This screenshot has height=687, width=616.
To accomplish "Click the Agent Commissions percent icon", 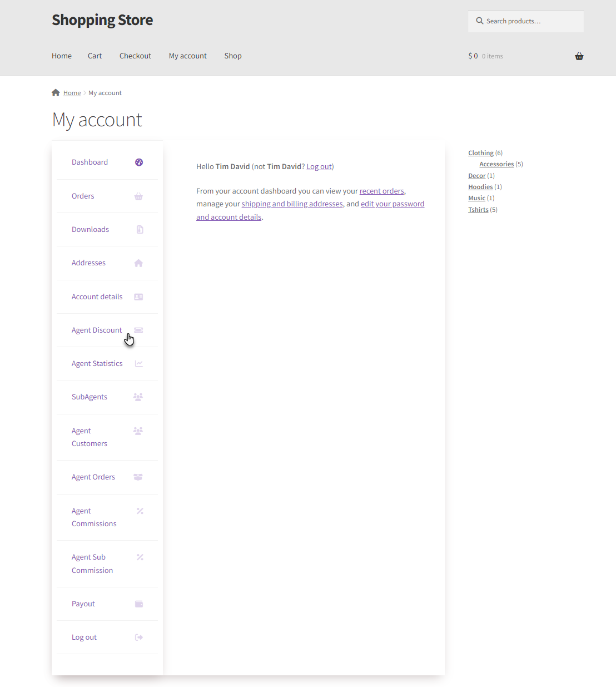I will pyautogui.click(x=140, y=511).
